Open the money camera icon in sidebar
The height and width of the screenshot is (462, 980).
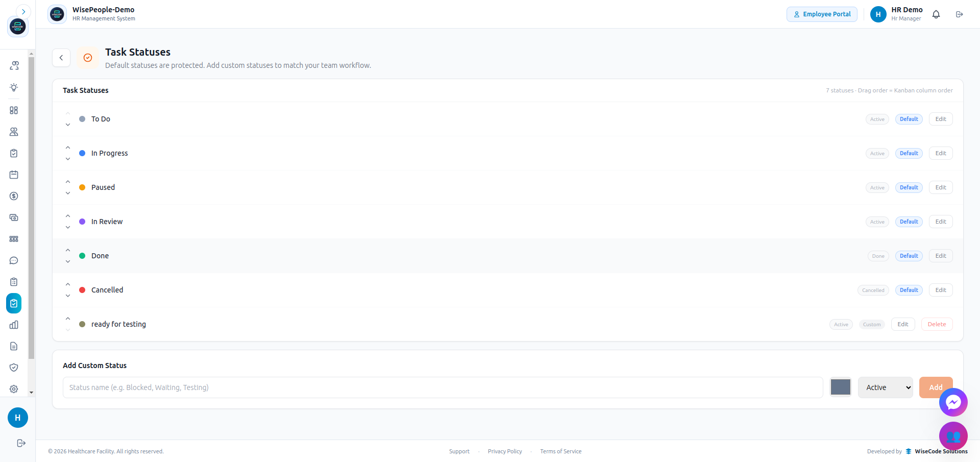pos(14,217)
